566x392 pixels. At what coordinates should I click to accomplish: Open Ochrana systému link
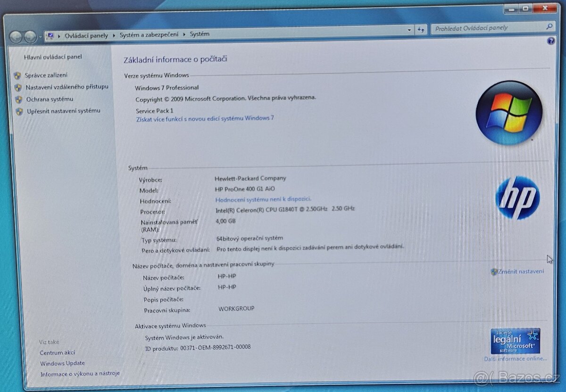click(50, 99)
